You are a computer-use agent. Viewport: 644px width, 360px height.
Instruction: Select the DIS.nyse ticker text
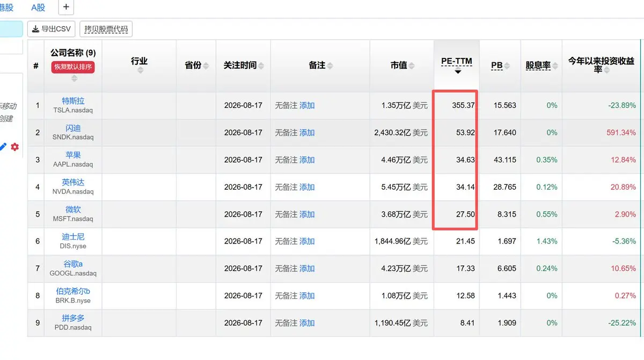point(73,246)
